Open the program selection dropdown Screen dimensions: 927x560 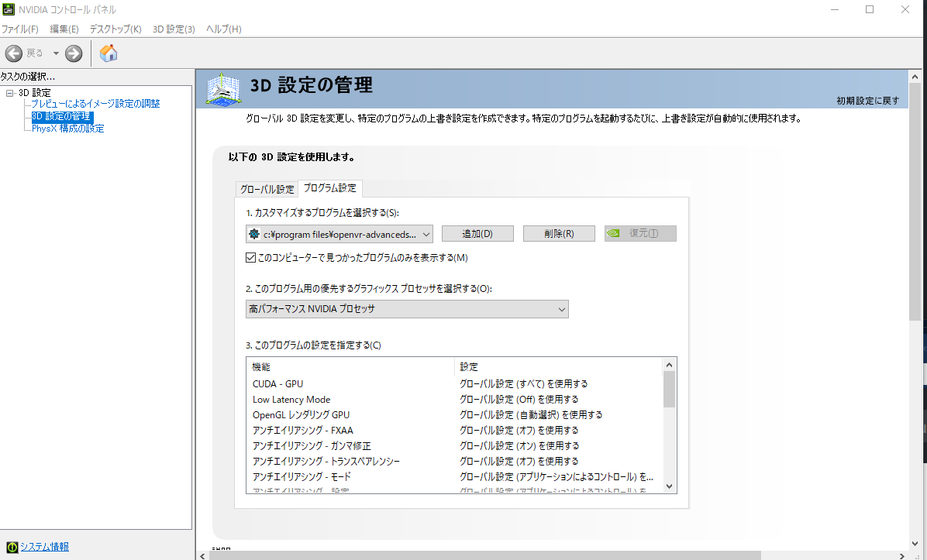point(339,234)
